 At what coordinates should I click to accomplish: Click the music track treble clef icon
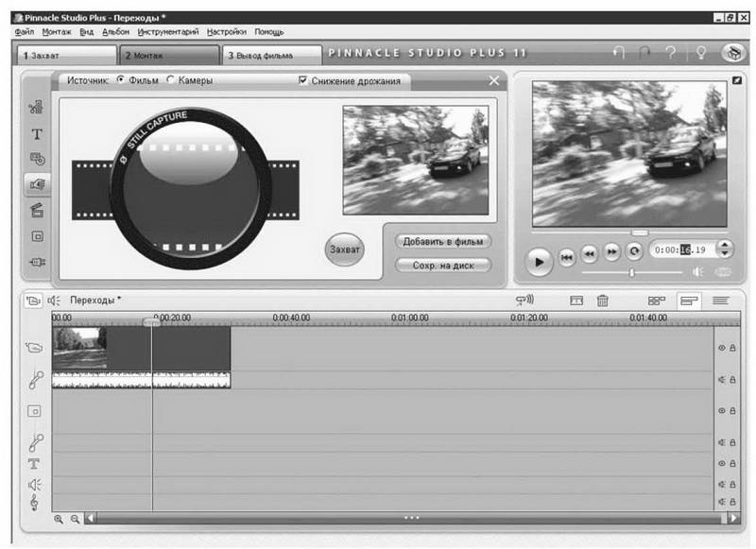pos(34,503)
